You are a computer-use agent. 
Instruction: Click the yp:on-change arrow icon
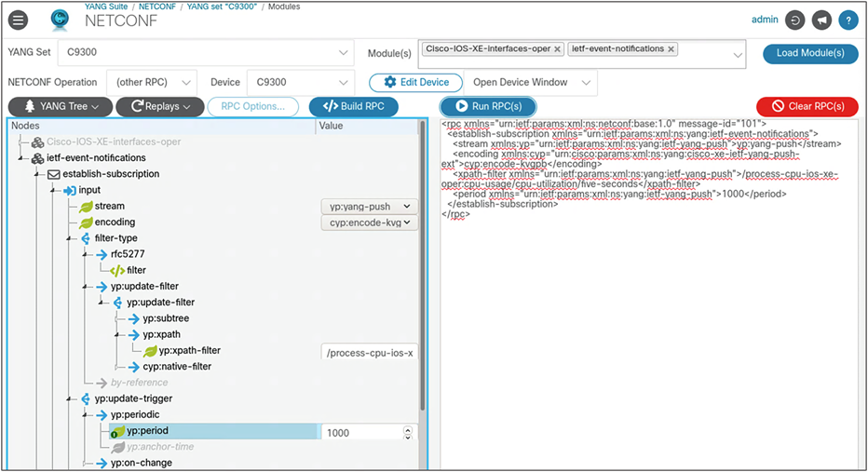[x=102, y=463]
